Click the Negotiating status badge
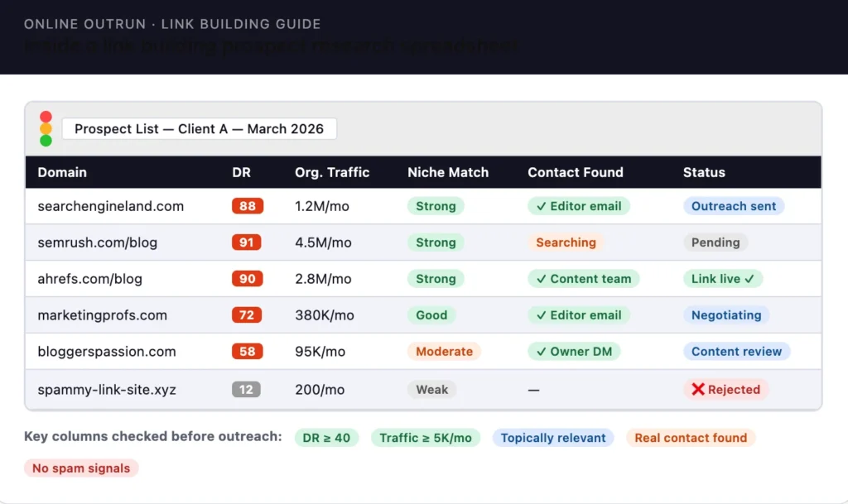 pos(726,315)
